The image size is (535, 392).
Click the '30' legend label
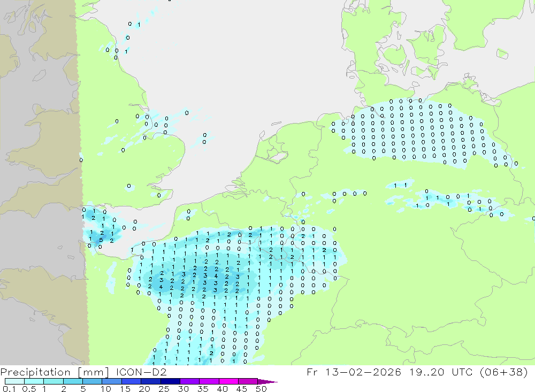pyautogui.click(x=183, y=389)
